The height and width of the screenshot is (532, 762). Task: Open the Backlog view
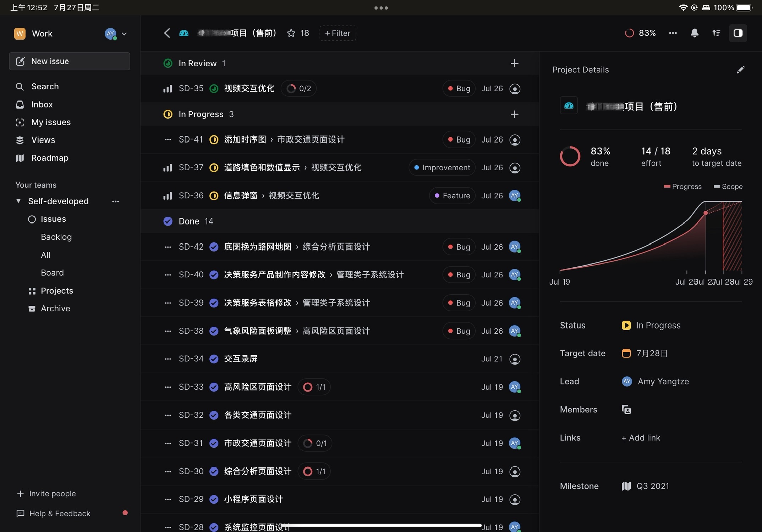[56, 237]
